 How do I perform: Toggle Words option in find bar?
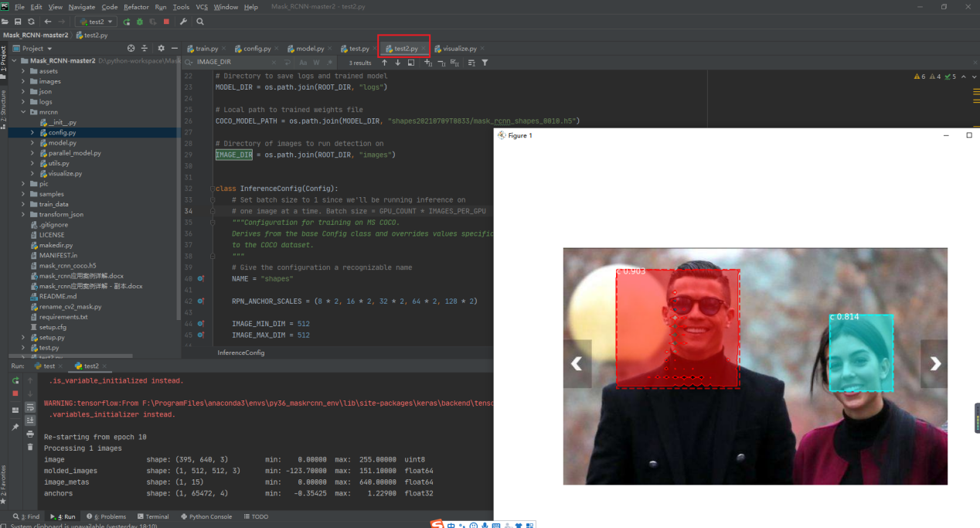click(316, 62)
